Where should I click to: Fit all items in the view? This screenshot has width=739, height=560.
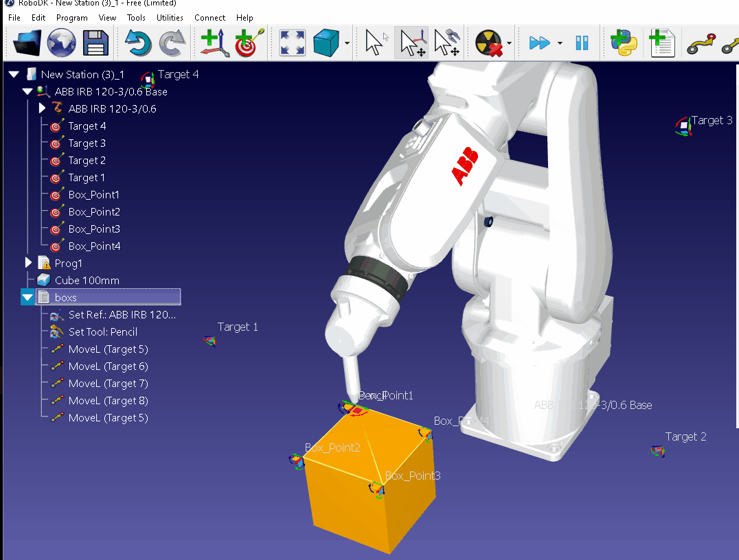(292, 43)
